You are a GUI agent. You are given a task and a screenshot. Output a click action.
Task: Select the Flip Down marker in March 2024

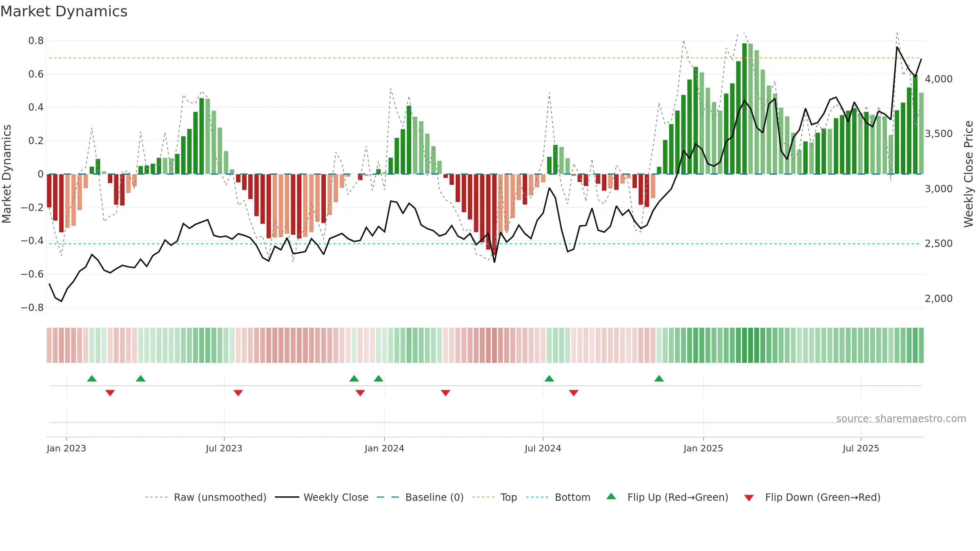(446, 393)
